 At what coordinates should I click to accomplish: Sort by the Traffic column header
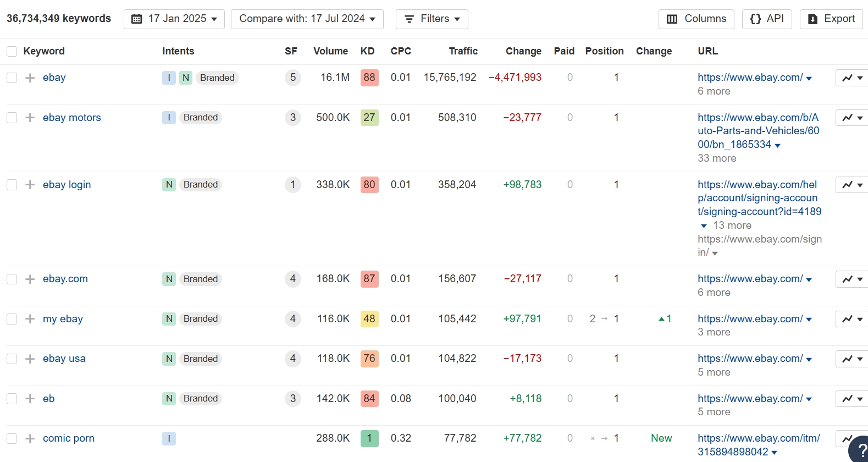[x=463, y=51]
